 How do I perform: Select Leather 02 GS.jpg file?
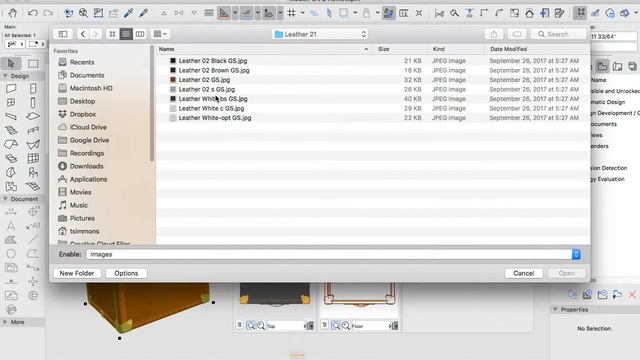click(373, 80)
